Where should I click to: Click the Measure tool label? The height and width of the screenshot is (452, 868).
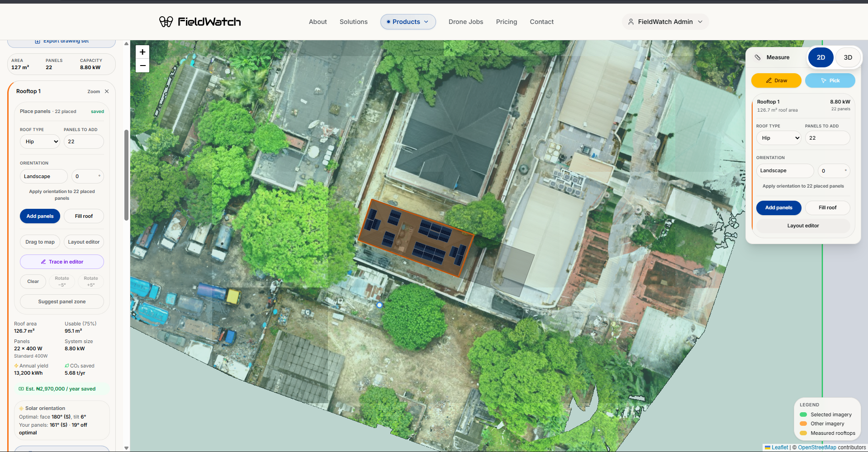(x=778, y=57)
